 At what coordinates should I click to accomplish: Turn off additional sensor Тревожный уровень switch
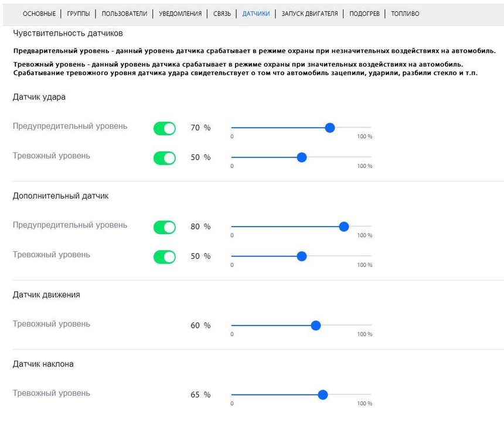pyautogui.click(x=165, y=256)
